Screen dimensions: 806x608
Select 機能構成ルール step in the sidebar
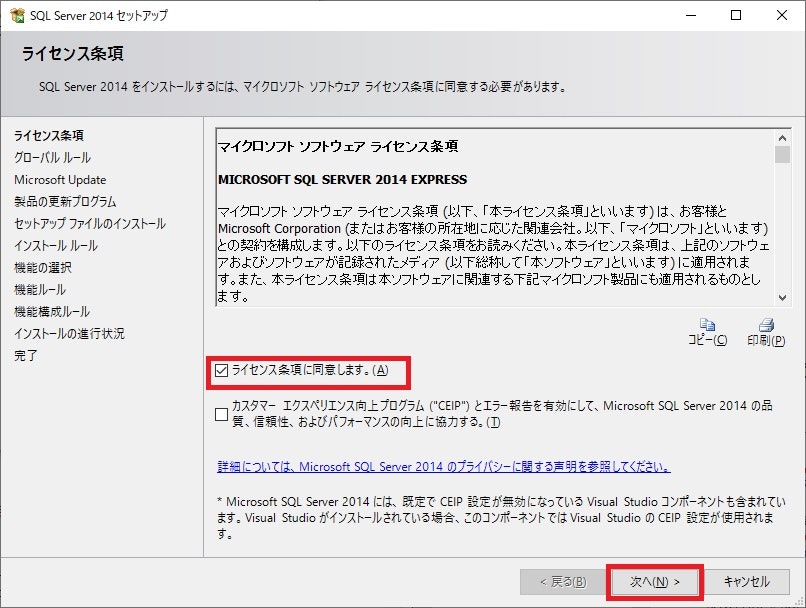(x=52, y=312)
